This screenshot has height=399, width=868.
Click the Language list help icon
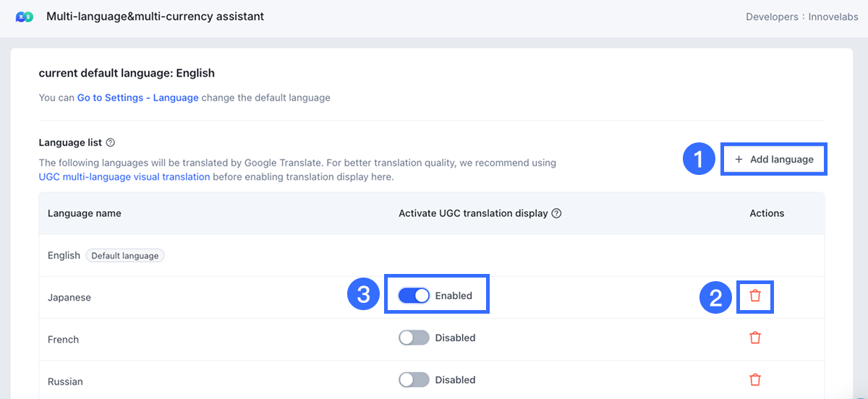click(111, 142)
